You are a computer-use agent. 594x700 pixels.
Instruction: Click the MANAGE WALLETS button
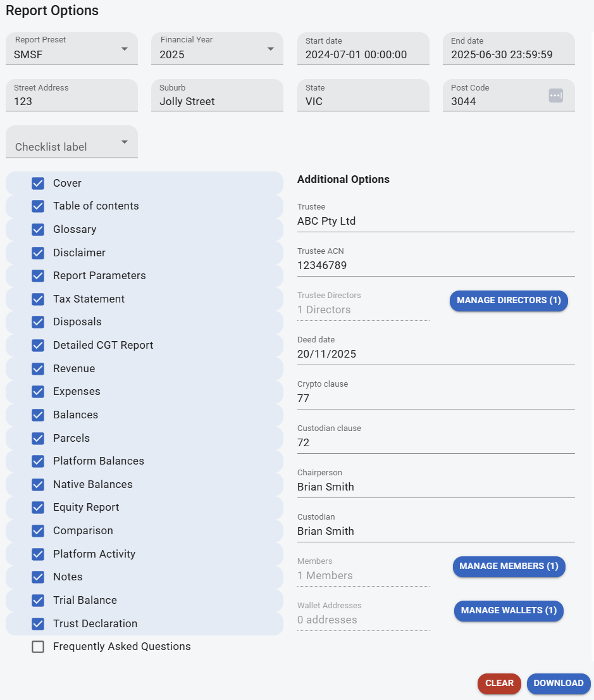(509, 611)
